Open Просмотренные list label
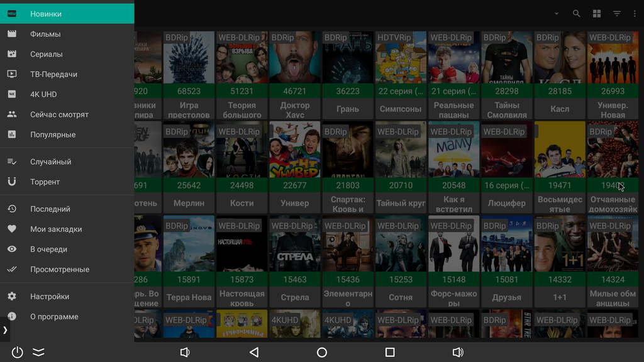Viewport: 644px width, 362px height. (x=60, y=269)
